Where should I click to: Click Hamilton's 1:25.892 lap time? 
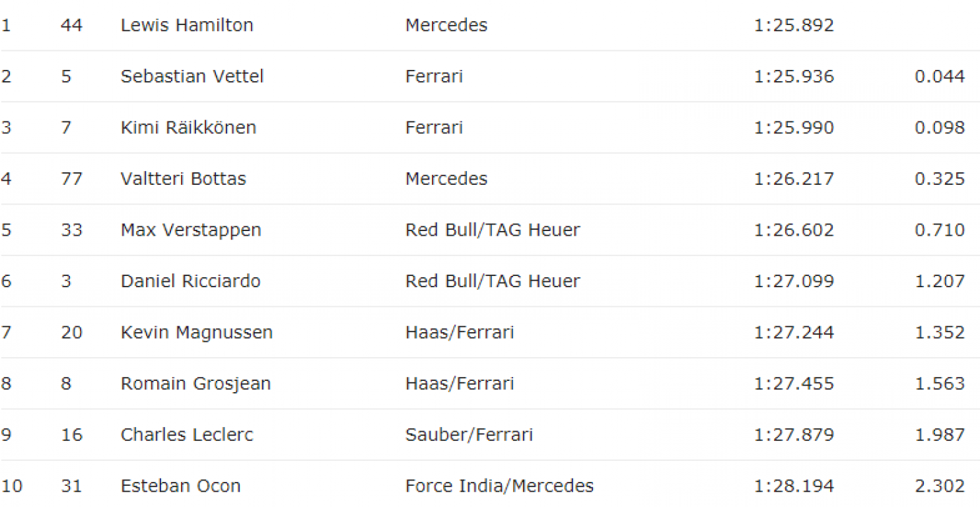794,25
